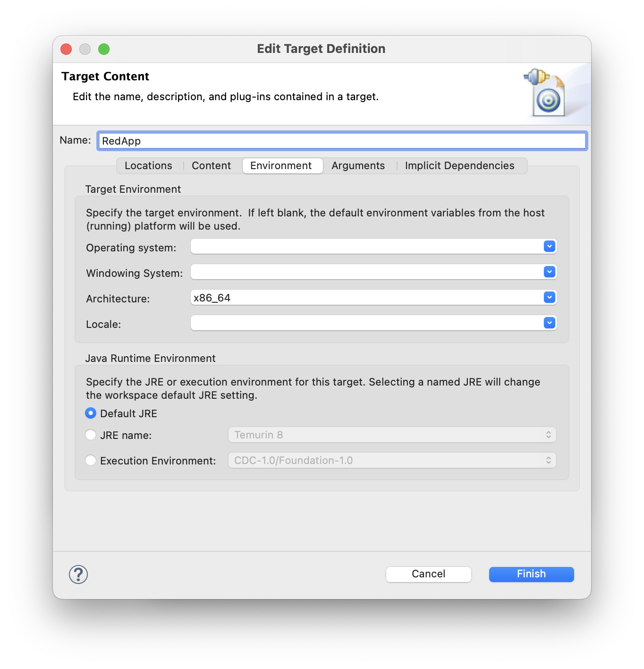Click the Locale dropdown chevron icon
The height and width of the screenshot is (669, 644).
point(548,323)
